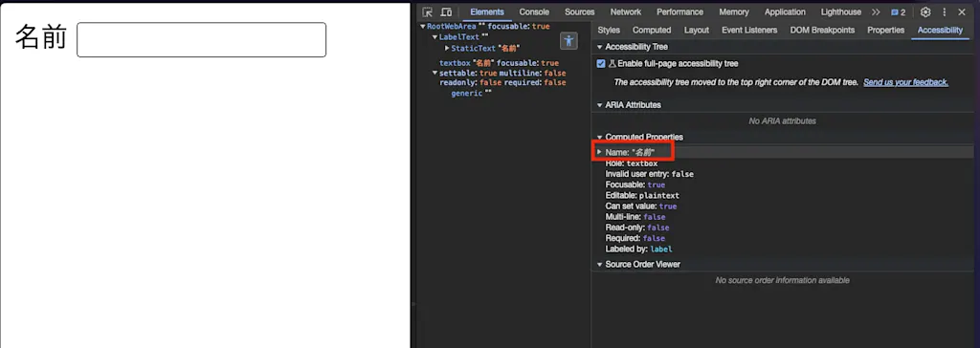Screen dimensions: 980x348
Task: Click the Can set value: true row
Action: tap(641, 207)
